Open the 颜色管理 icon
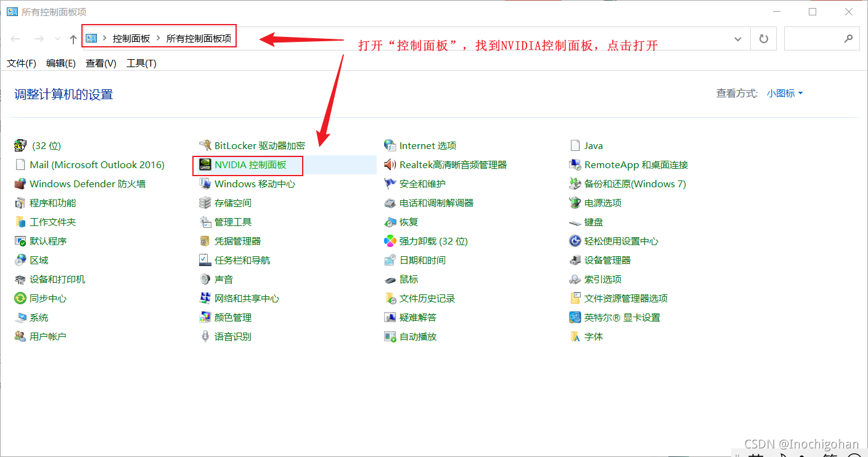Screen dimensions: 868x457 (x=205, y=318)
